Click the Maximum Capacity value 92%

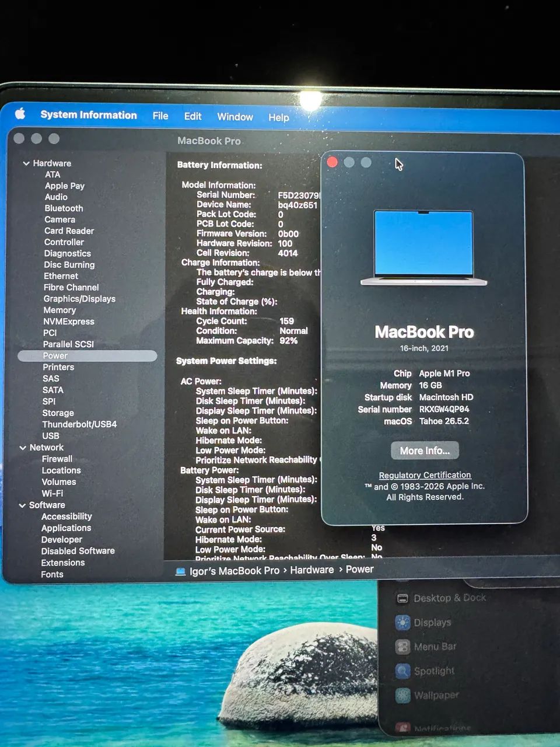click(288, 340)
